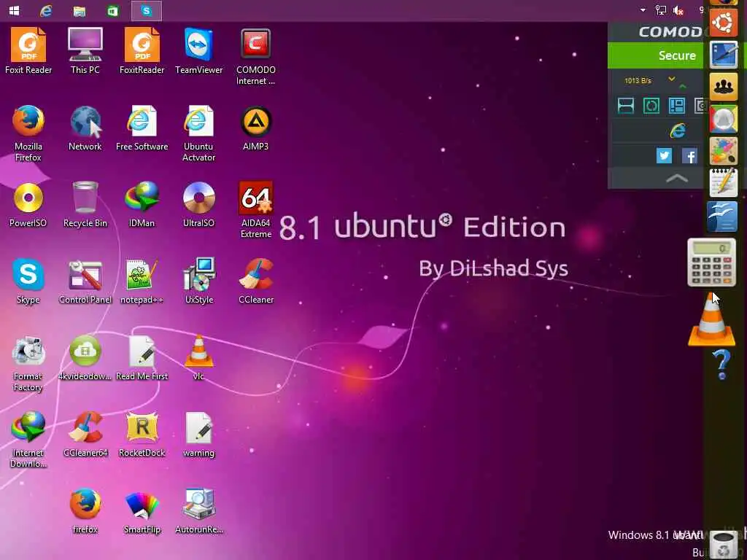Open the network tray icon
The height and width of the screenshot is (560, 747).
661,10
